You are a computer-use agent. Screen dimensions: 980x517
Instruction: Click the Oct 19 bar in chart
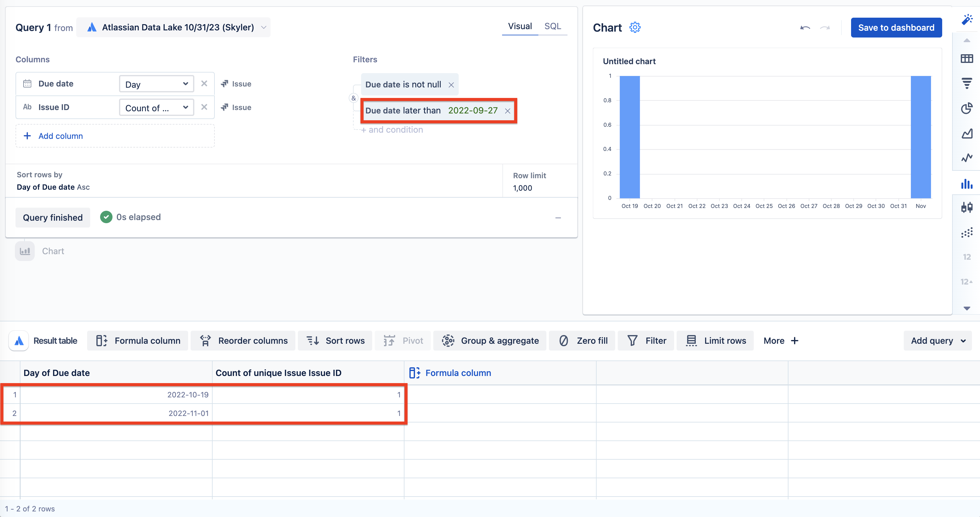tap(629, 137)
